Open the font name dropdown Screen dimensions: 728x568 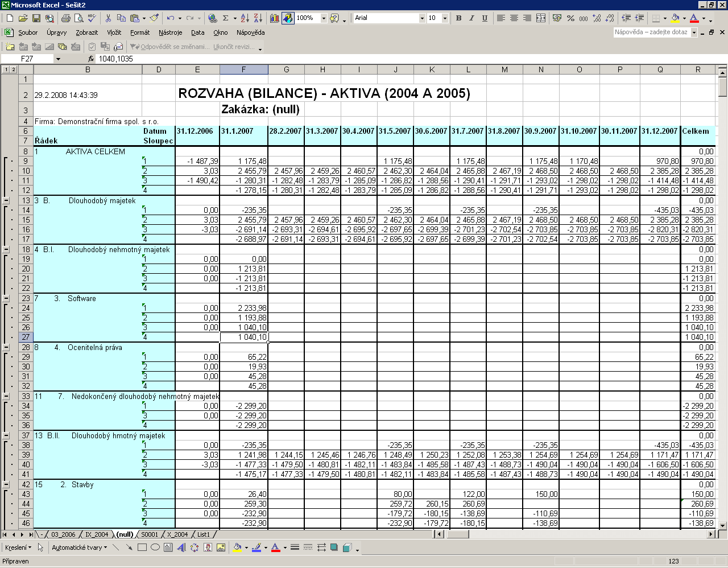[422, 18]
